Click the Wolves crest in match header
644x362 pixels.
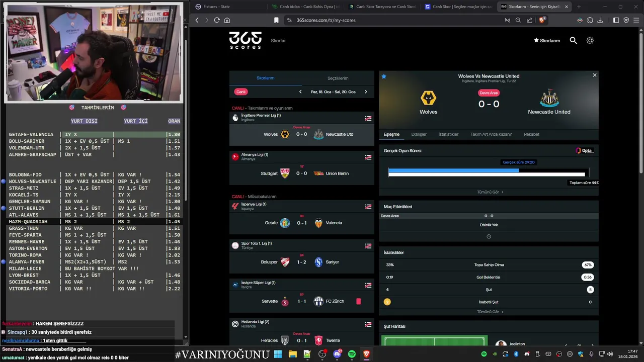[x=428, y=98]
